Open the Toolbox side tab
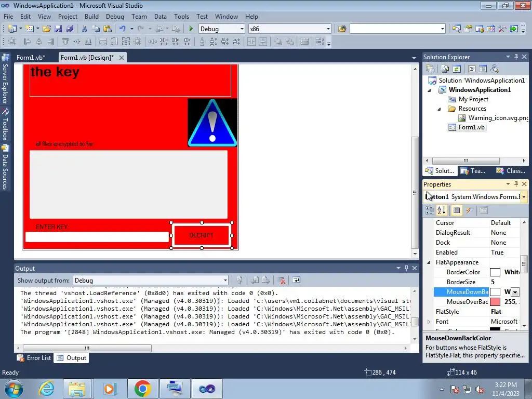The image size is (532, 399). coord(5,125)
